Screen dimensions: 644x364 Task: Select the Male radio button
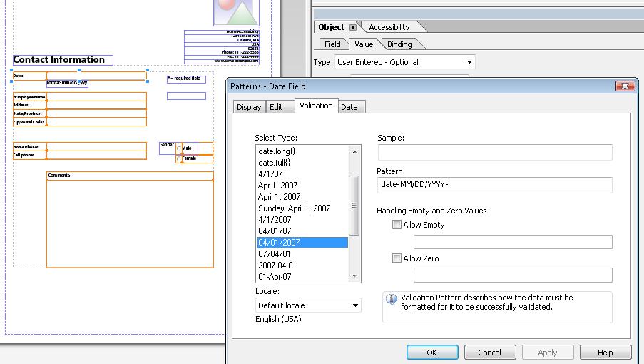179,148
